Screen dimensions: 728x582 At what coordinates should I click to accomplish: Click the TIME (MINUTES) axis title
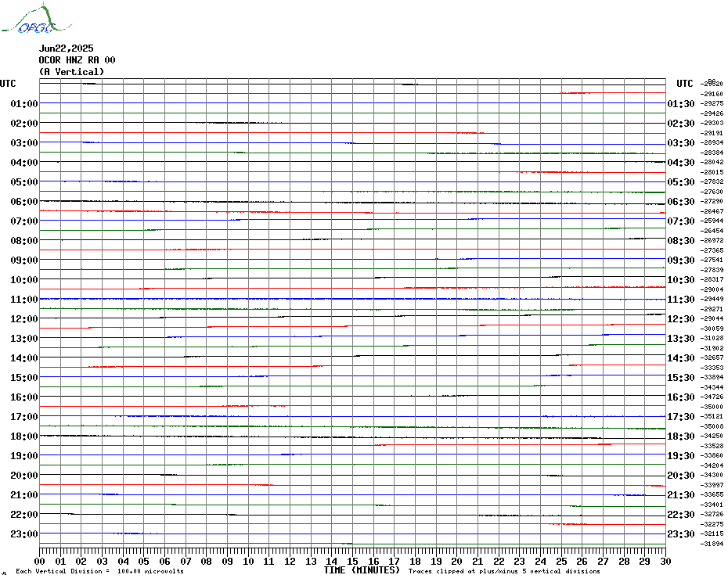point(362,570)
